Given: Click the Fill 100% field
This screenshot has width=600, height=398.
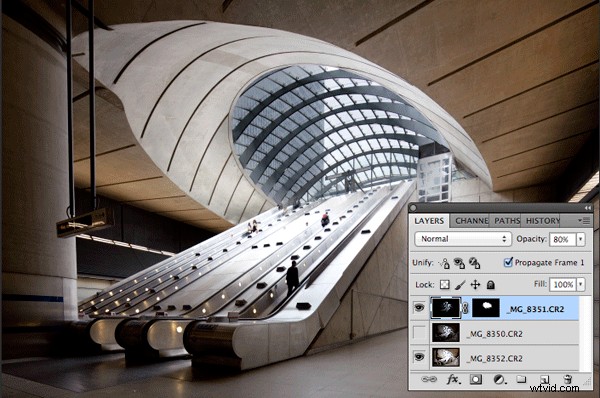Looking at the screenshot, I should click(x=563, y=284).
